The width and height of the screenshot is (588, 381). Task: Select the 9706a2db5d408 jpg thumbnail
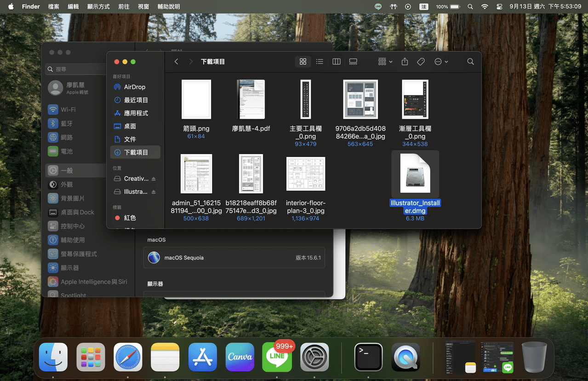[x=360, y=99]
